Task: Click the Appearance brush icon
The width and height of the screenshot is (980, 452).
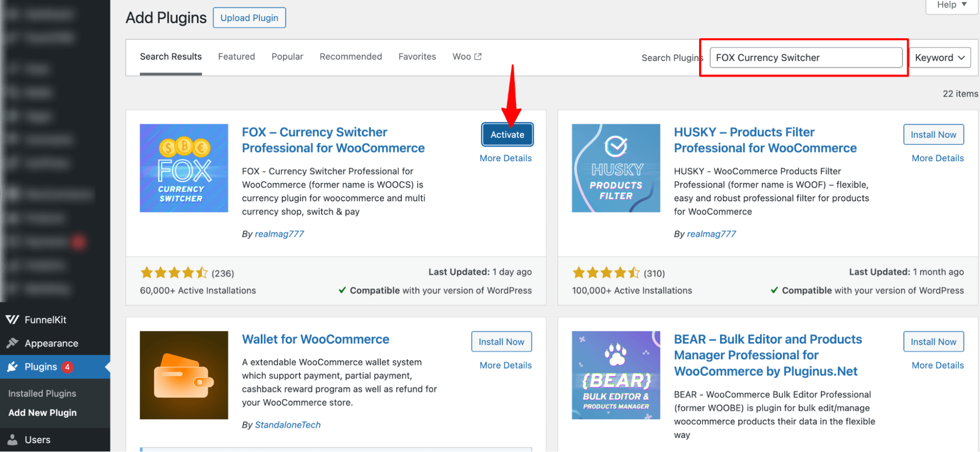Action: [12, 343]
